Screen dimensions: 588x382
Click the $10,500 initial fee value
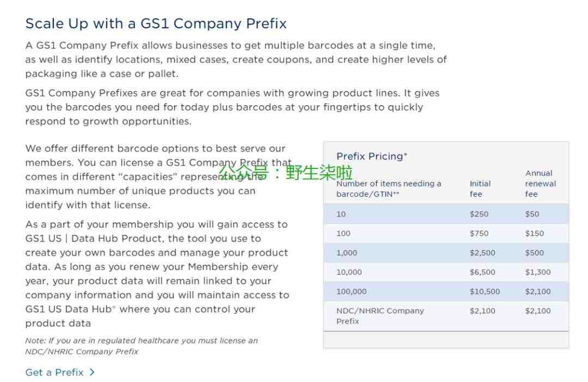pyautogui.click(x=485, y=292)
